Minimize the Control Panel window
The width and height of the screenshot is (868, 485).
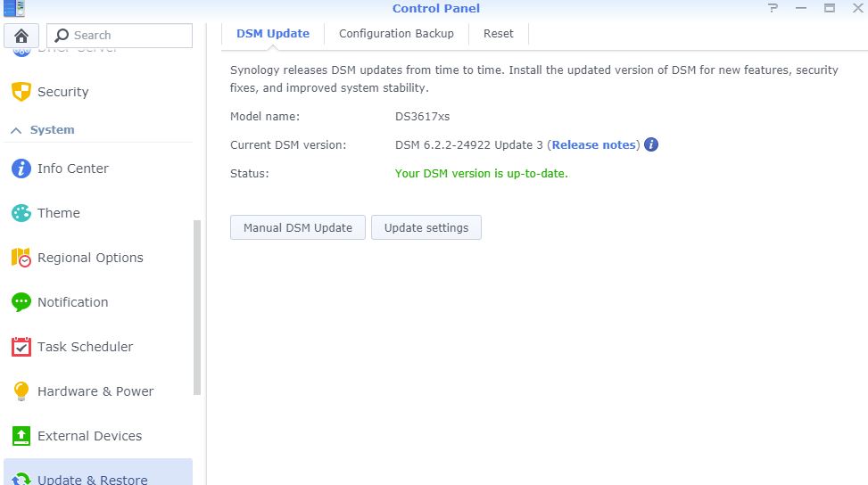pyautogui.click(x=801, y=8)
